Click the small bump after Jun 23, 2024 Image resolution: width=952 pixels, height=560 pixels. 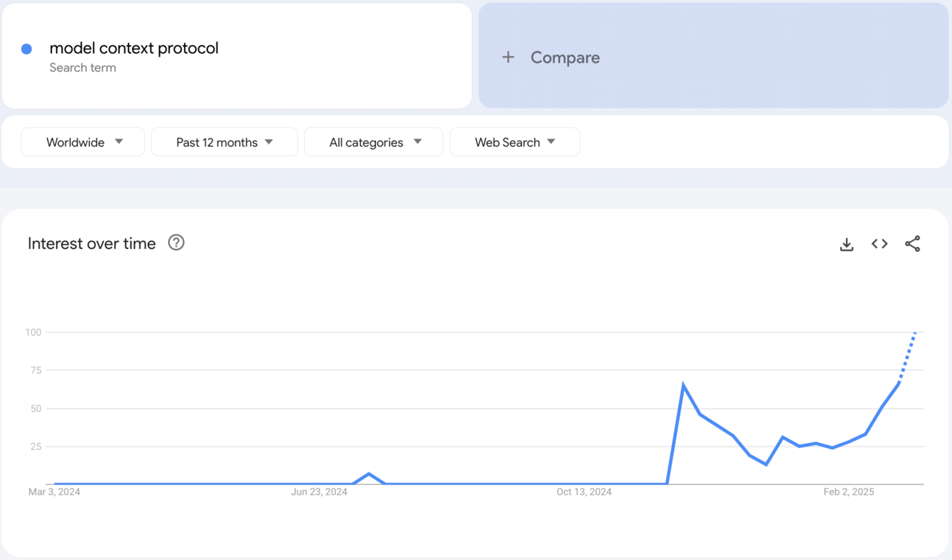click(x=369, y=474)
